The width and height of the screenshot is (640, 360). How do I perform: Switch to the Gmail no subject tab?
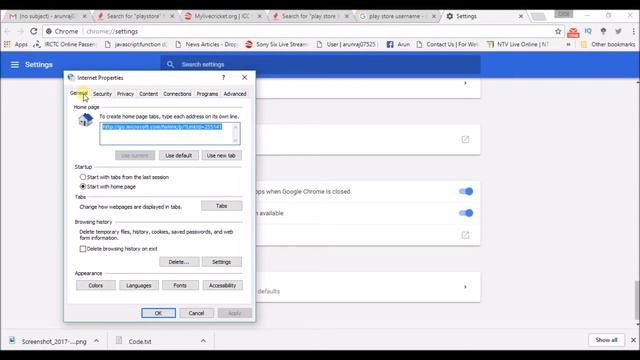(x=48, y=16)
